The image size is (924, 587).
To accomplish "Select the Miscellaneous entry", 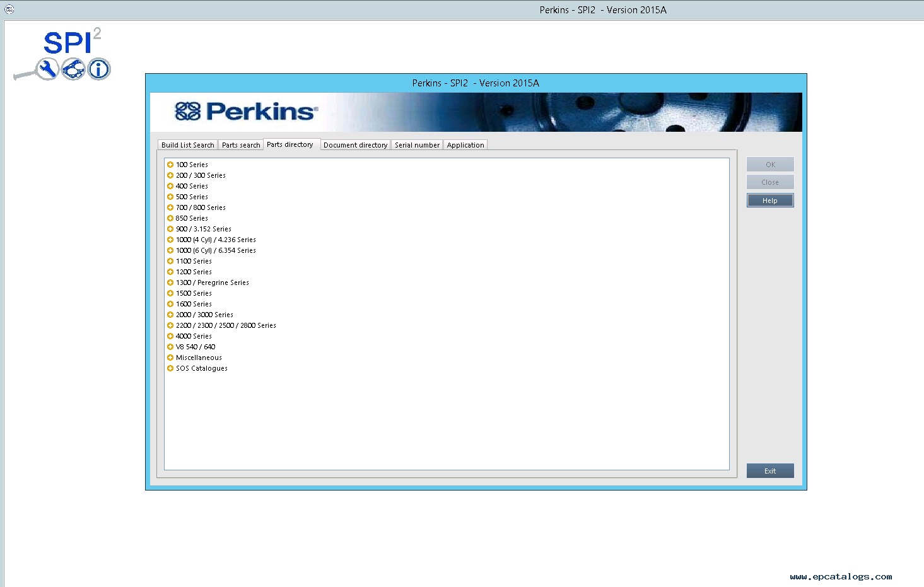I will (199, 357).
